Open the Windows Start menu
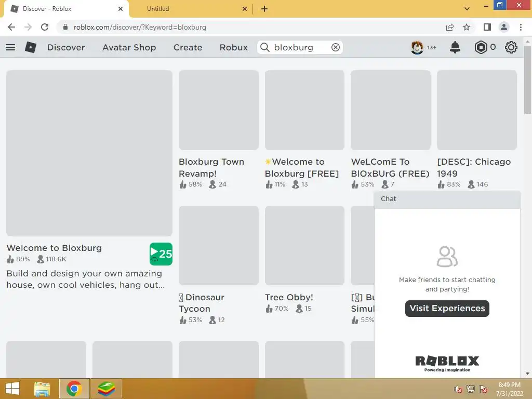This screenshot has width=532, height=399. 12,389
